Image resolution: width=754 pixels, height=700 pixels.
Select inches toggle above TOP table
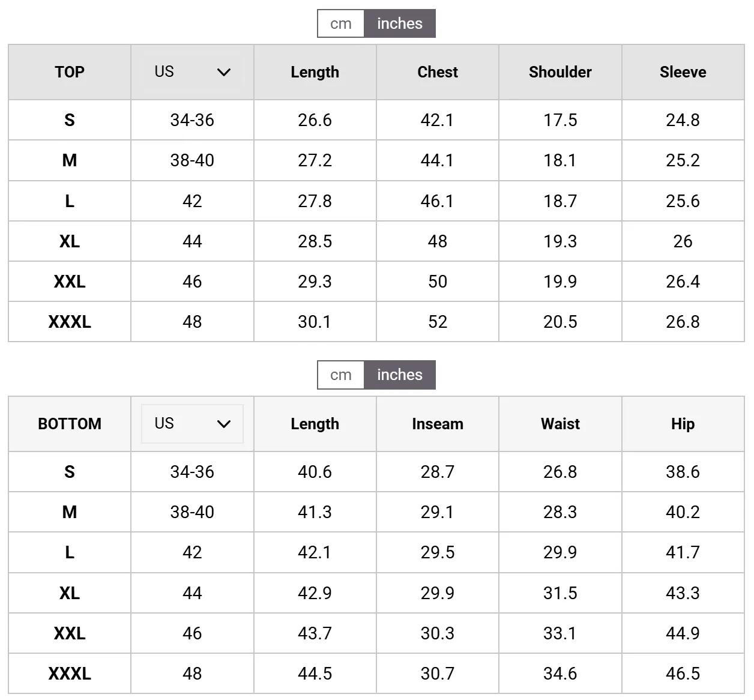click(x=400, y=23)
